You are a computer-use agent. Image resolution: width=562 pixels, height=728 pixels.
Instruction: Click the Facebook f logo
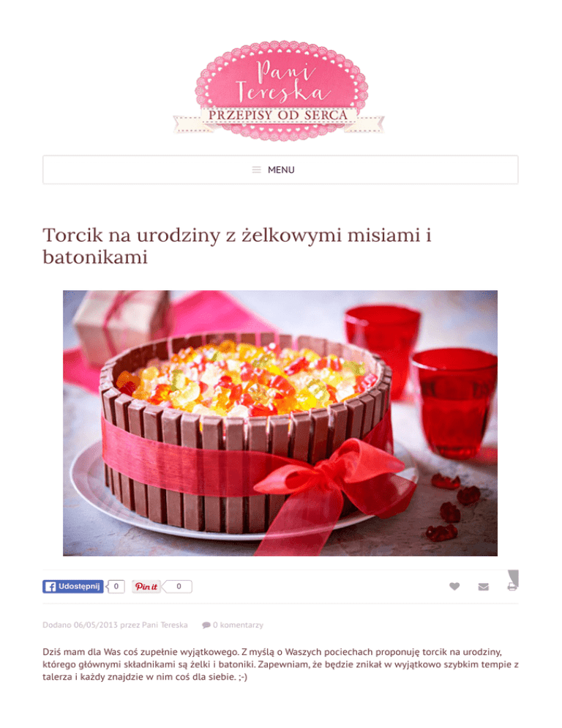50,587
